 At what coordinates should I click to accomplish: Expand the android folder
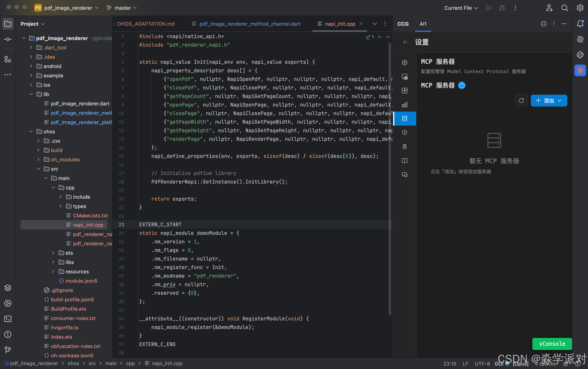31,66
